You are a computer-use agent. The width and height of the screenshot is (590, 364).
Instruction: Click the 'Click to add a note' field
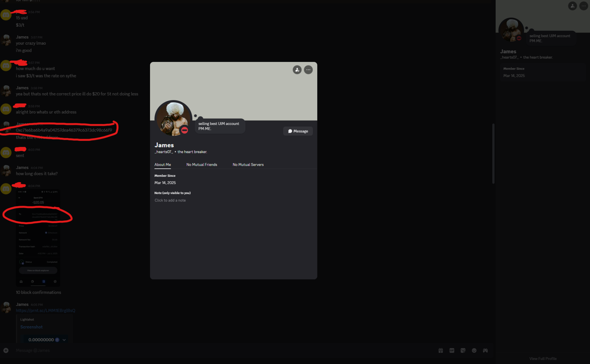(x=170, y=200)
